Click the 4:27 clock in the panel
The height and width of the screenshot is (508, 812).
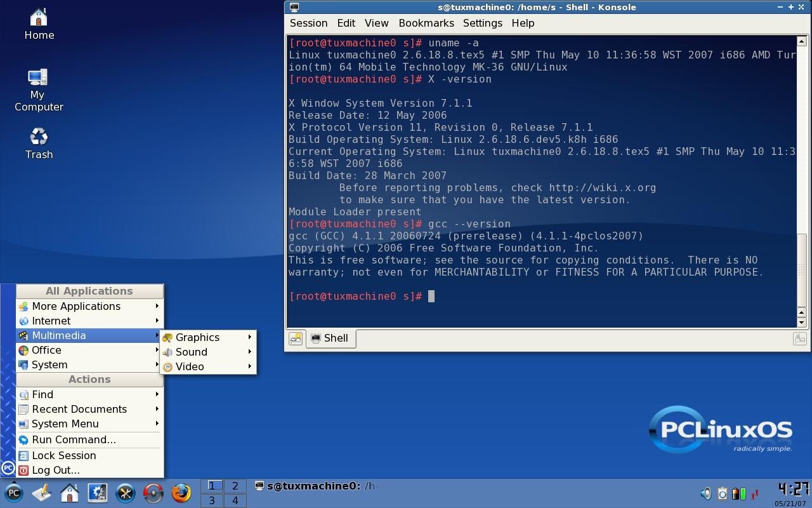(793, 488)
